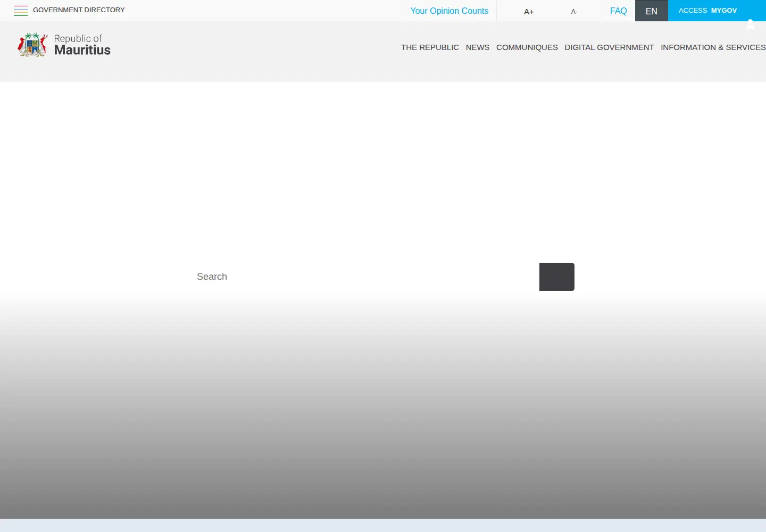Image resolution: width=766 pixels, height=532 pixels.
Task: Click the Government Directory text label
Action: tap(79, 10)
